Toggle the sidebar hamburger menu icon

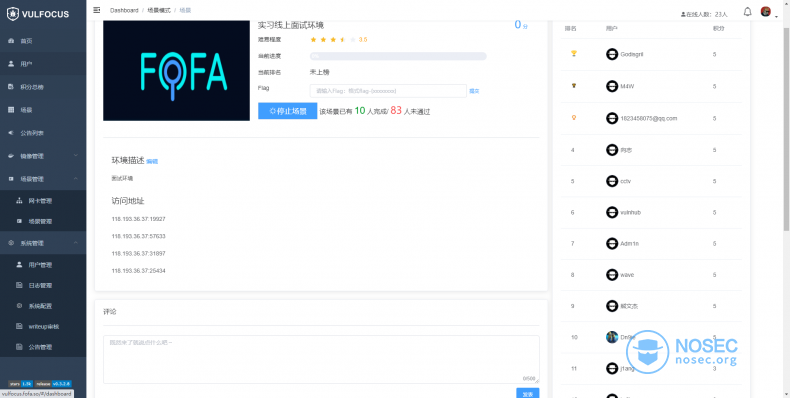(97, 10)
